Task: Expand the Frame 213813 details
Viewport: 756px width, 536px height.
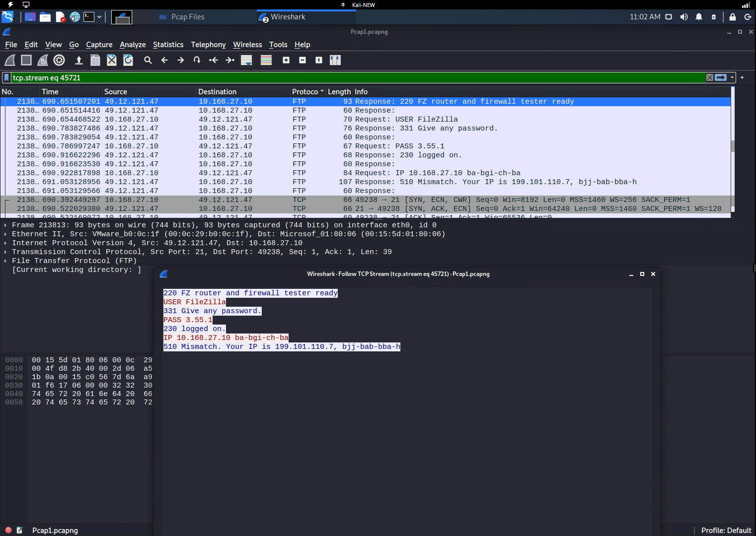Action: (x=5, y=225)
